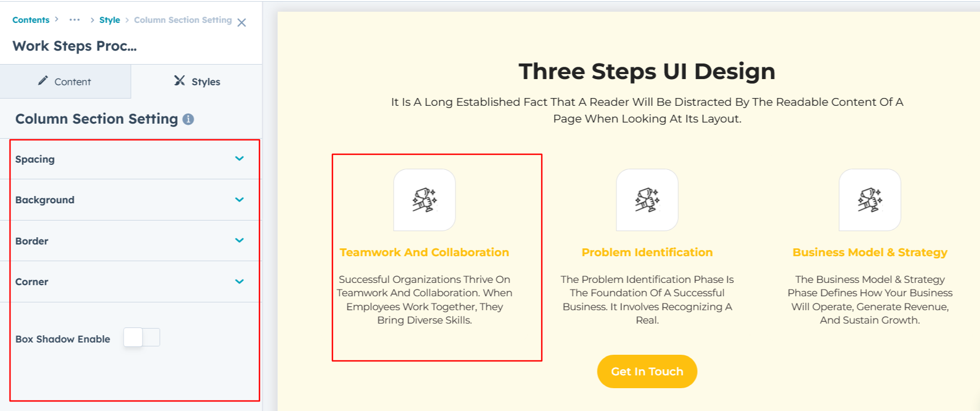The height and width of the screenshot is (411, 980).
Task: Go to Contents in the breadcrumb
Action: 31,20
